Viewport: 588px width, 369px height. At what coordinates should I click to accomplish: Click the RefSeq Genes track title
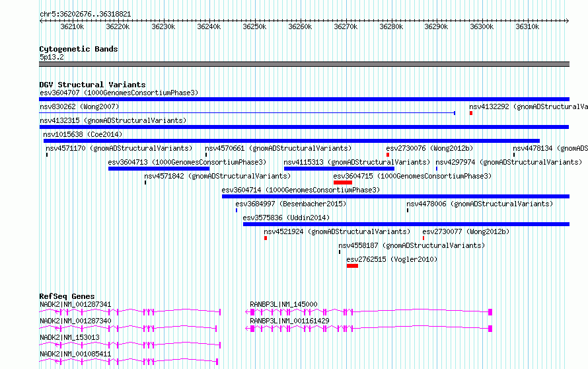coord(67,296)
